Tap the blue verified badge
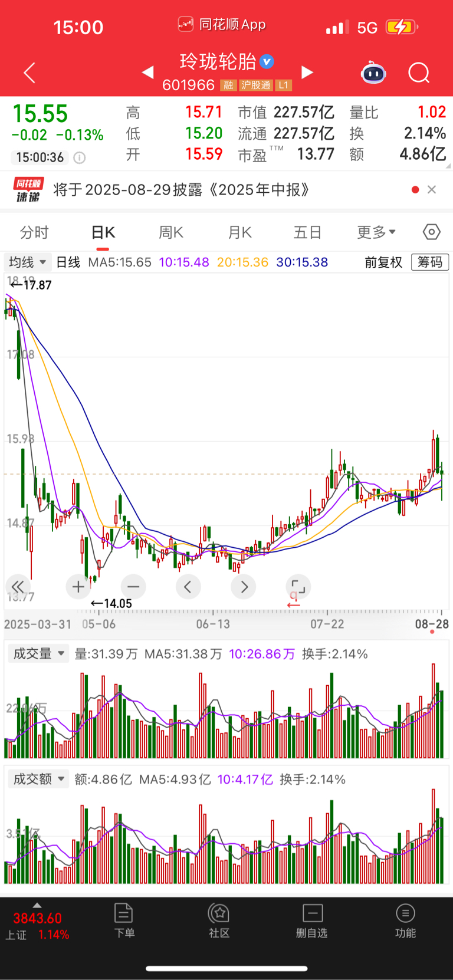The image size is (453, 980). point(267,61)
